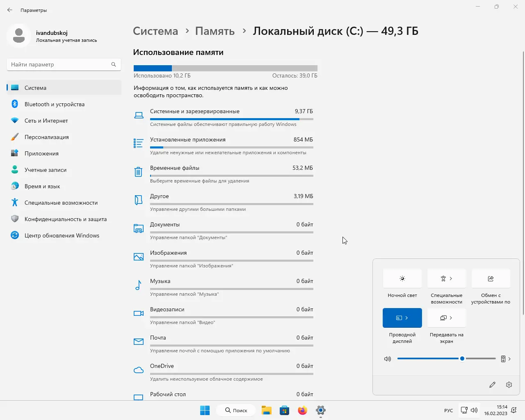Click the network and volume tray icons
Screen dimensions: 525x420
click(469, 410)
